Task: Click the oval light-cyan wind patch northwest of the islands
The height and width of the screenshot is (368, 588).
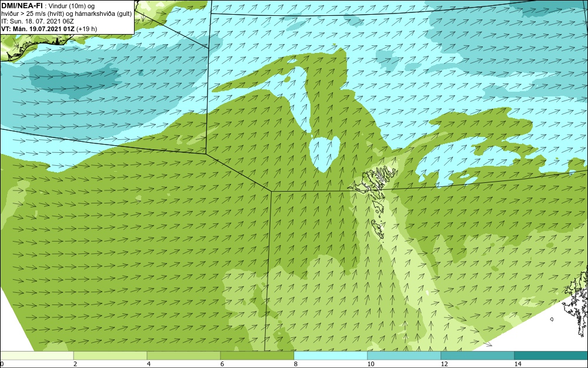Action: click(325, 153)
